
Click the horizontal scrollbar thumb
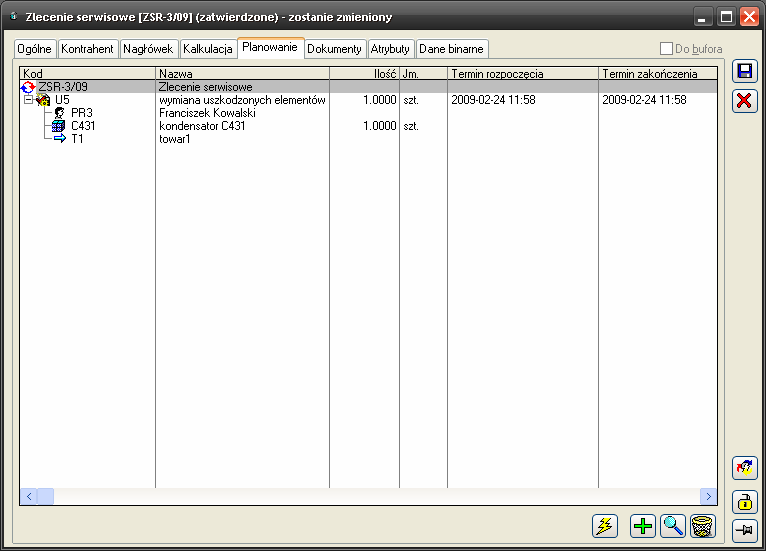(x=45, y=496)
